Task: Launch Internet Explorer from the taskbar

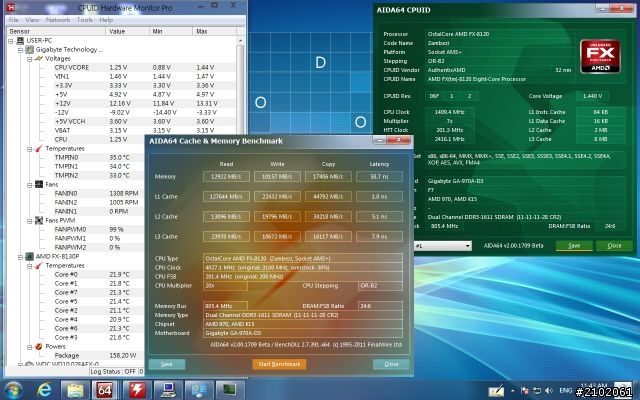Action: coord(44,391)
